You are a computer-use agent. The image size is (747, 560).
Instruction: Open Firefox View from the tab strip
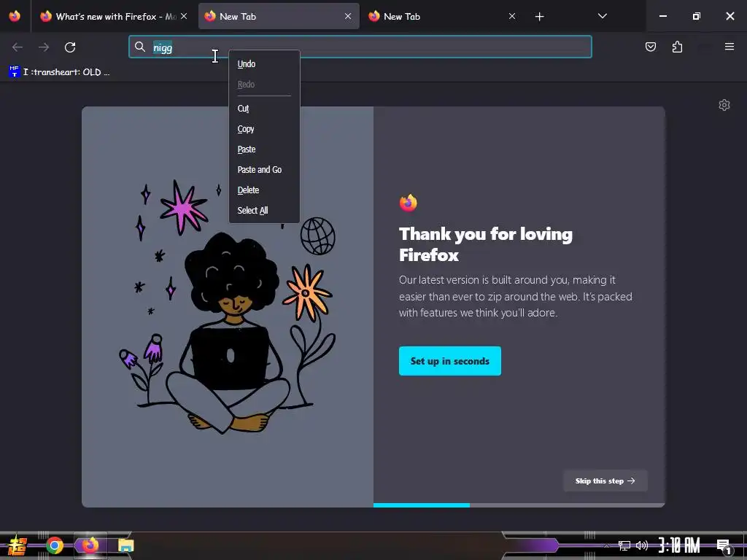click(15, 16)
